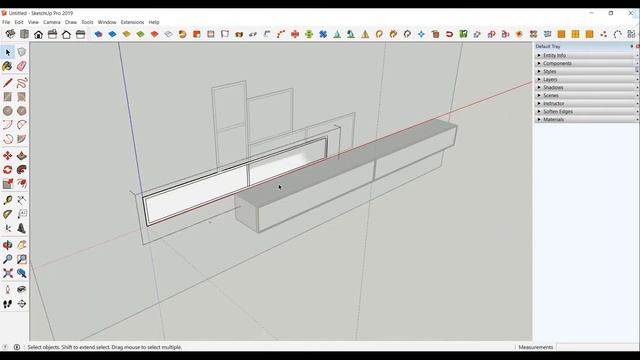This screenshot has width=640, height=360.
Task: Select the Text label tool
Action: coord(22,214)
